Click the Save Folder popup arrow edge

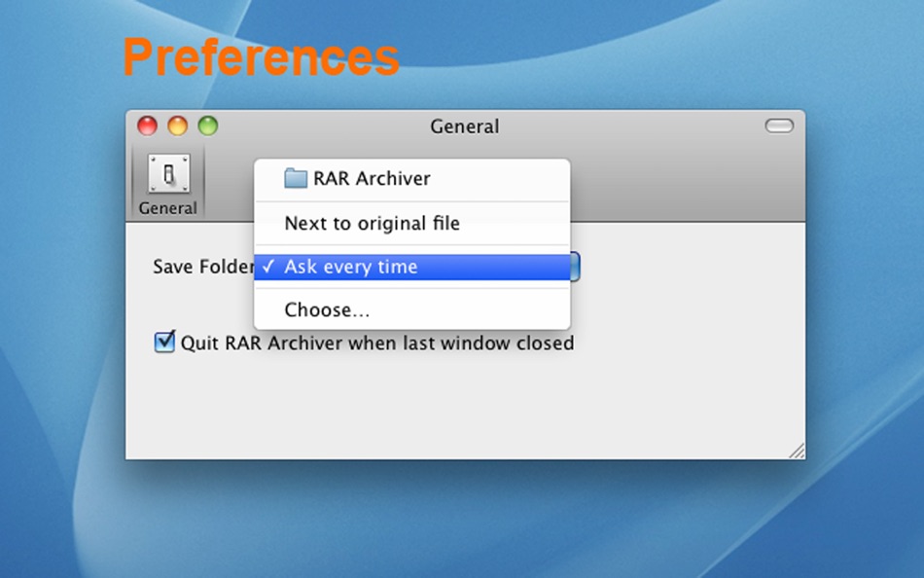pos(575,268)
